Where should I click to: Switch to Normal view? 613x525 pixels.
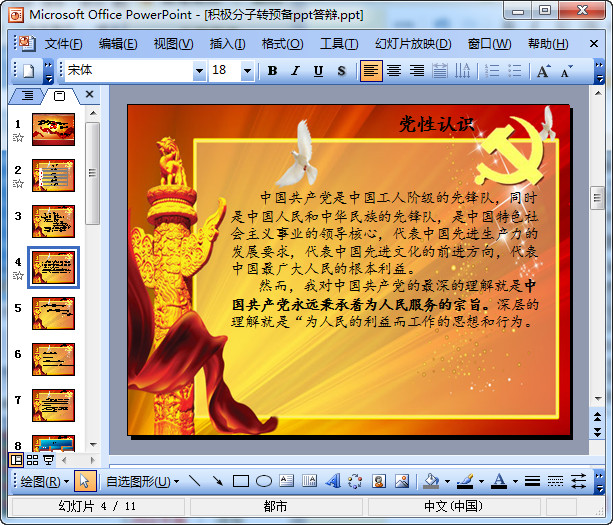tap(16, 460)
